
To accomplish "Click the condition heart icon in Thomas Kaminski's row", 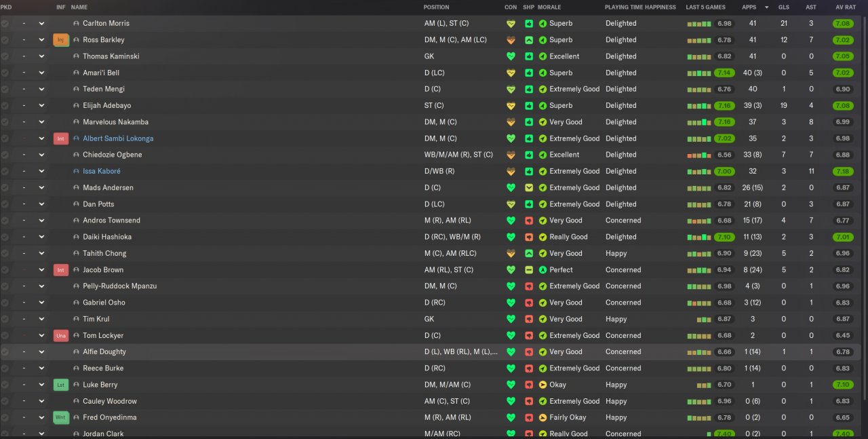I will pyautogui.click(x=511, y=56).
